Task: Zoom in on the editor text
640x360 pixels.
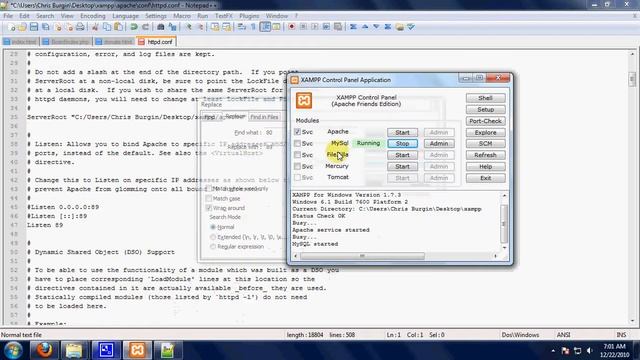Action: point(188,27)
